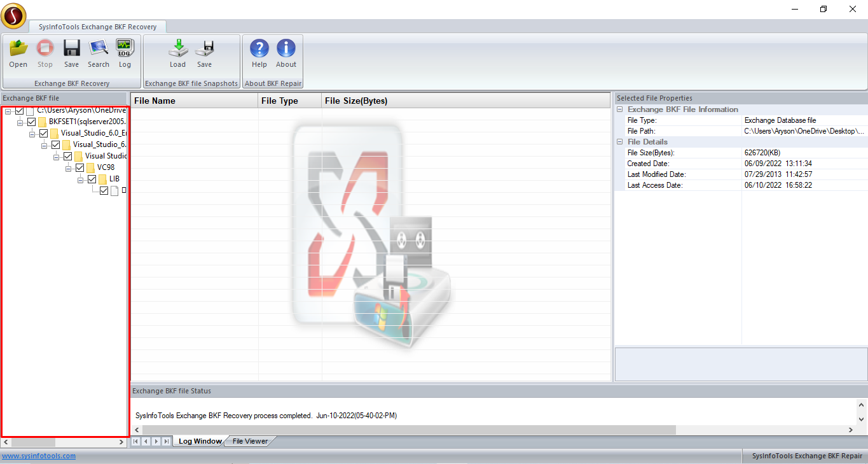Screen dimensions: 868x464
Task: Click the file icon of the item under LIB
Action: coord(114,191)
